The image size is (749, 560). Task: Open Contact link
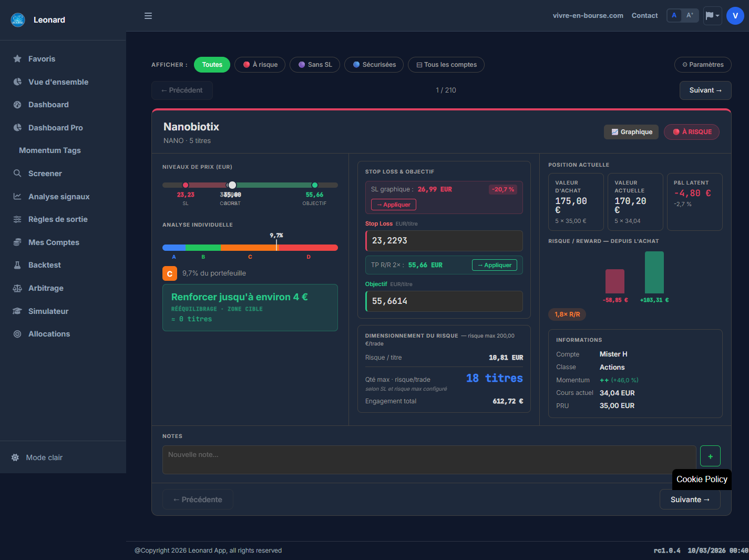click(x=644, y=16)
